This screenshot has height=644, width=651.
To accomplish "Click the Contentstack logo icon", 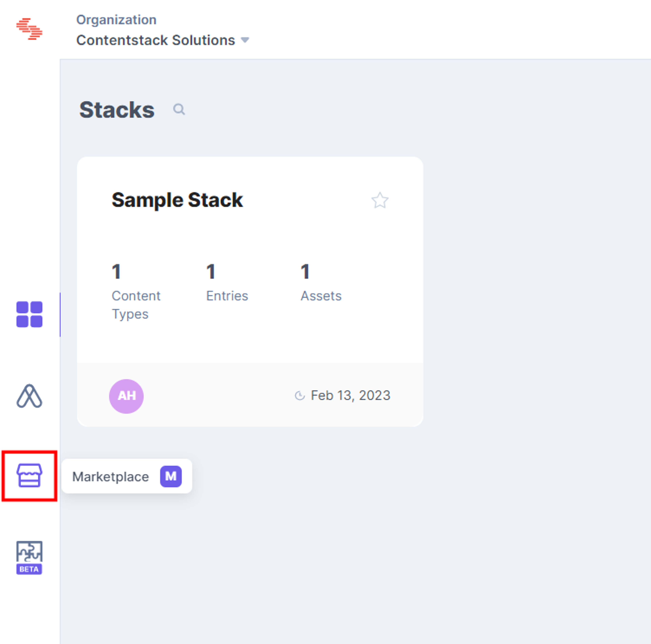I will (x=29, y=29).
